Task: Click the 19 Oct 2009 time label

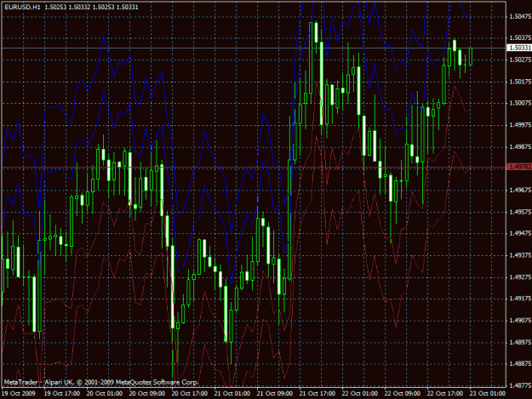Action: click(19, 394)
